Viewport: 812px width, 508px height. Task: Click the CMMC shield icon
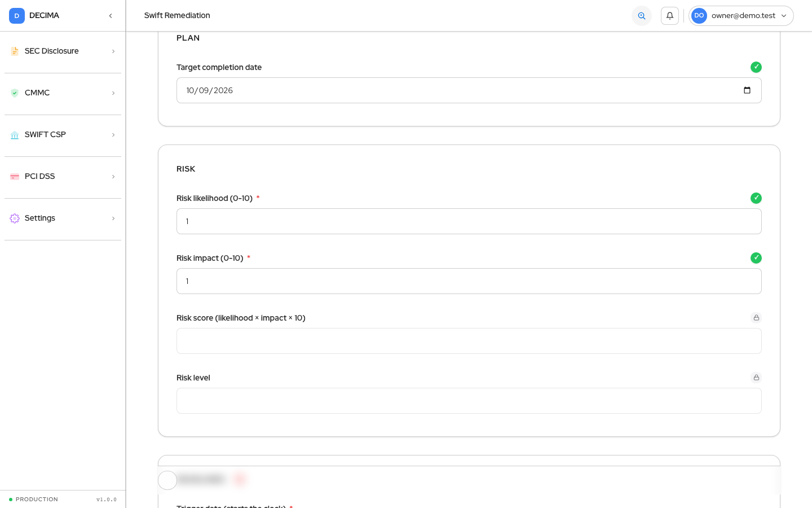point(15,93)
